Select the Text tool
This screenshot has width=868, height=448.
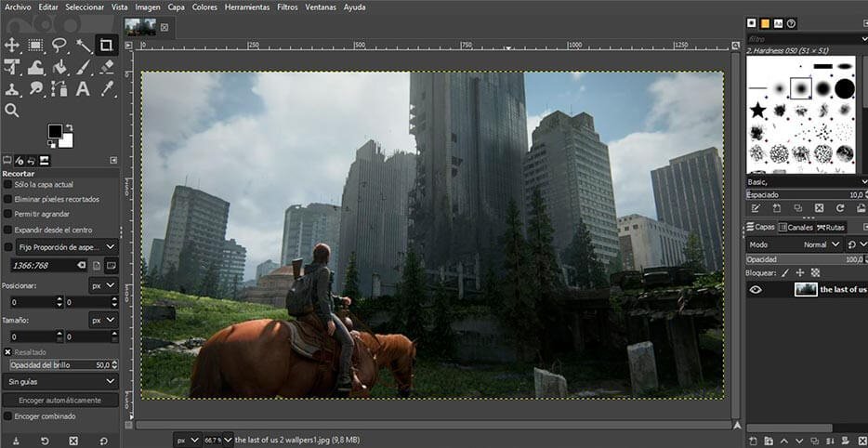tap(83, 89)
